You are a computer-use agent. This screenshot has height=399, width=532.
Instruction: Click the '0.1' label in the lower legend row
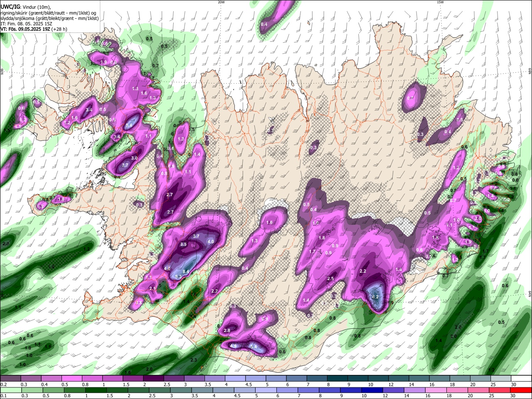3,396
